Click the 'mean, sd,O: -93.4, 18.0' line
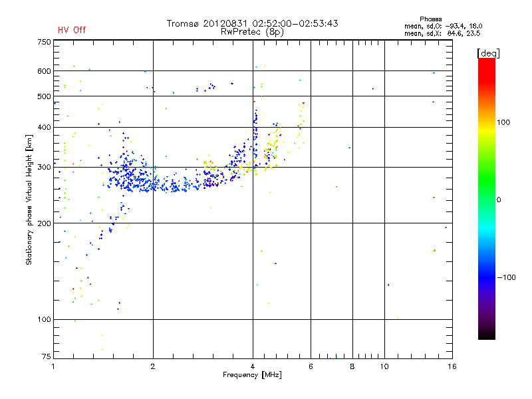The width and height of the screenshot is (532, 399). click(x=443, y=26)
